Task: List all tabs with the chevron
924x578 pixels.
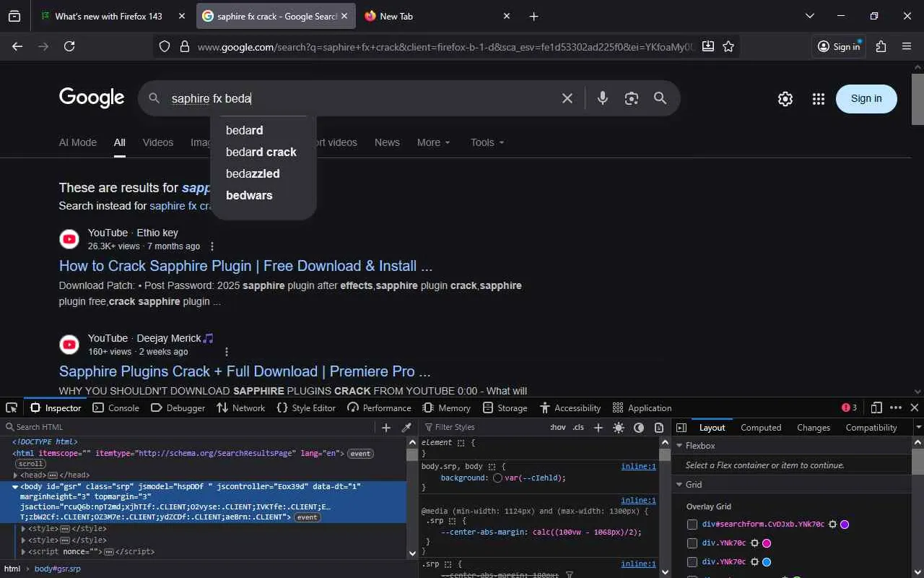Action: [x=810, y=16]
